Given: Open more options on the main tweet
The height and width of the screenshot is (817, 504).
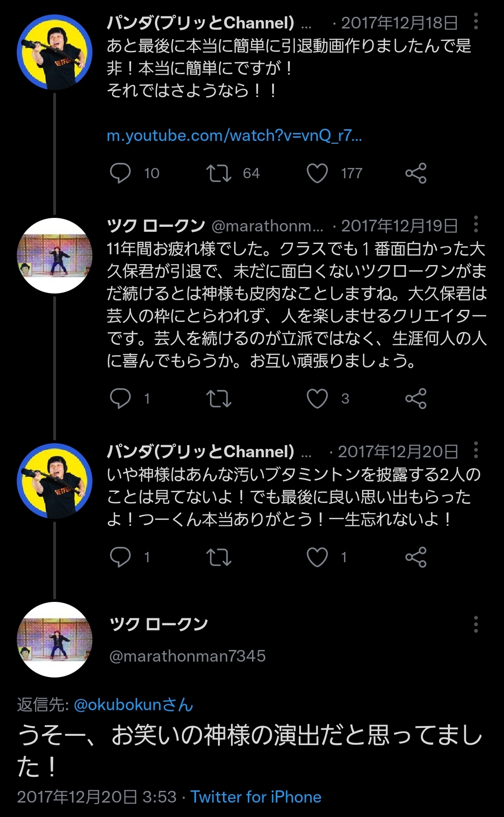Looking at the screenshot, I should click(x=476, y=624).
